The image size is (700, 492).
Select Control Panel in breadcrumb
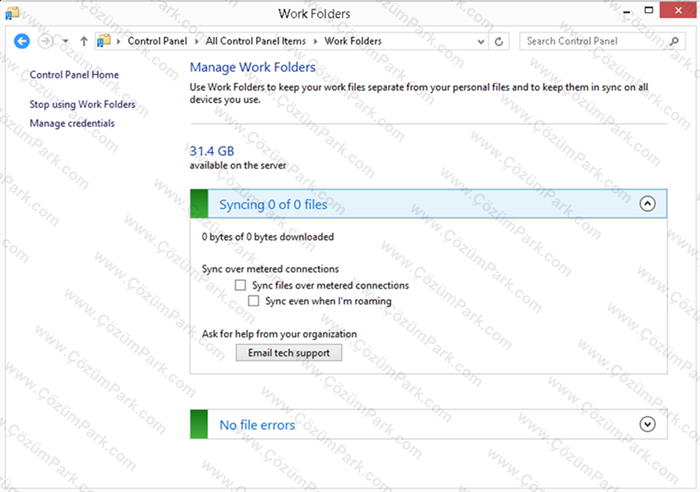157,41
